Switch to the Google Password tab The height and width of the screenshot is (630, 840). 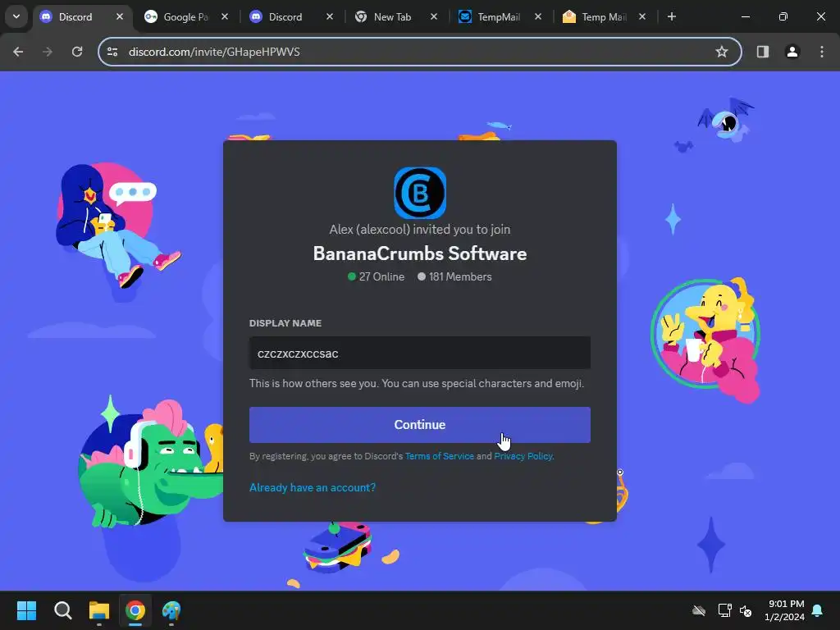[185, 17]
